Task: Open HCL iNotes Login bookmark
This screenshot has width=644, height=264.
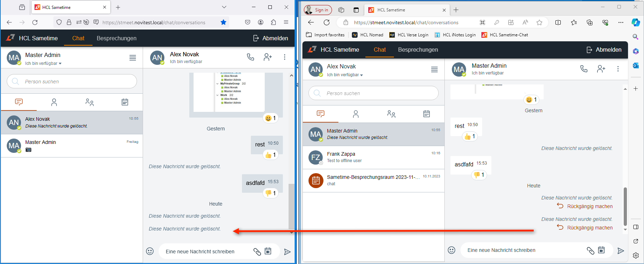Action: click(455, 35)
